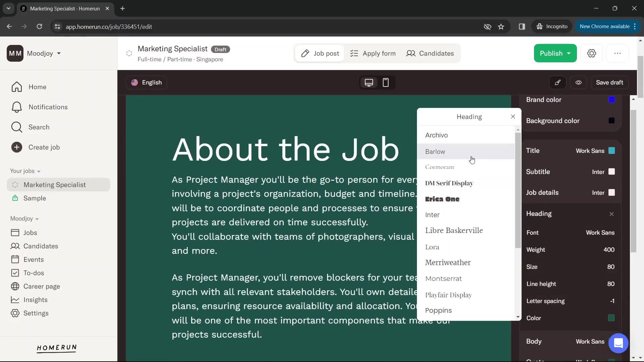This screenshot has width=644, height=362.
Task: Select the mobile preview icon
Action: coord(385,82)
